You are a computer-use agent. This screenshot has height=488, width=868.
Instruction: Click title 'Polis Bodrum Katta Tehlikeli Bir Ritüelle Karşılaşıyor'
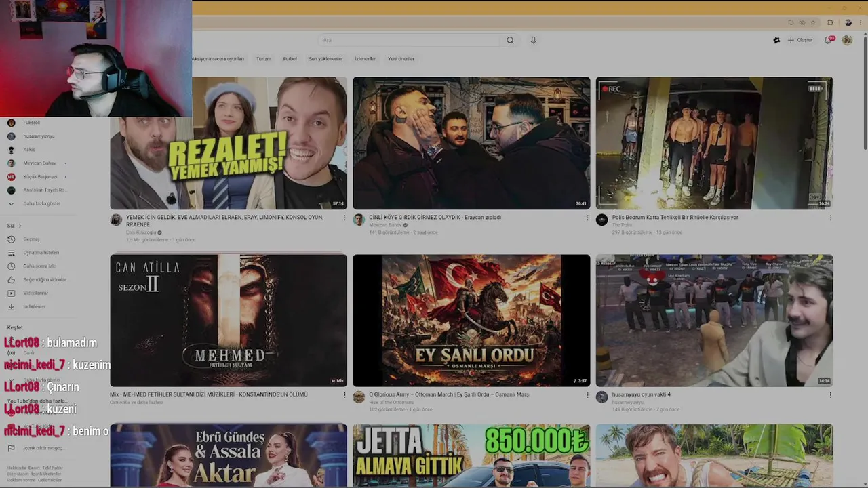(675, 218)
